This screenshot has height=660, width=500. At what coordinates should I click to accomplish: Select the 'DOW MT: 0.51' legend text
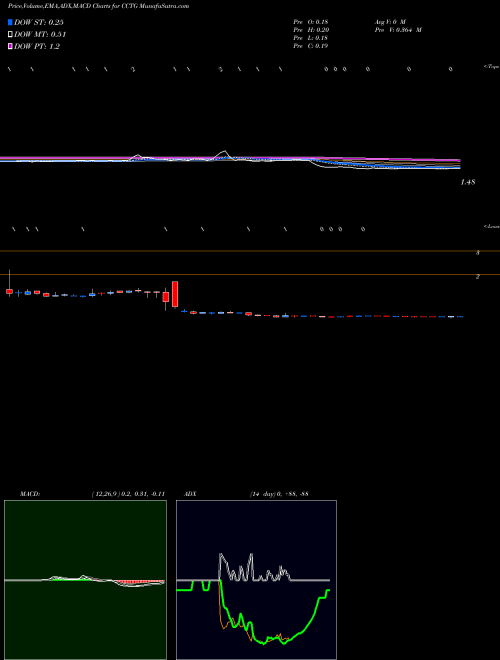tap(40, 35)
